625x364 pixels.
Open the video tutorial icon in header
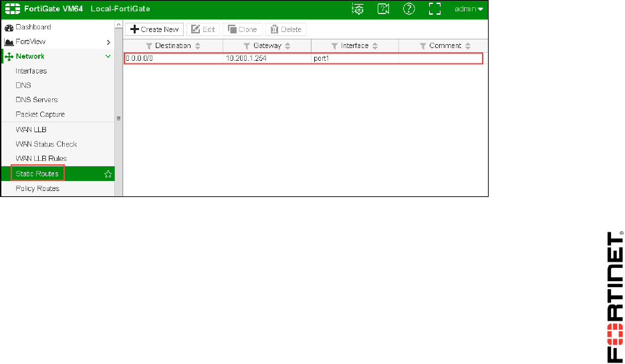383,9
